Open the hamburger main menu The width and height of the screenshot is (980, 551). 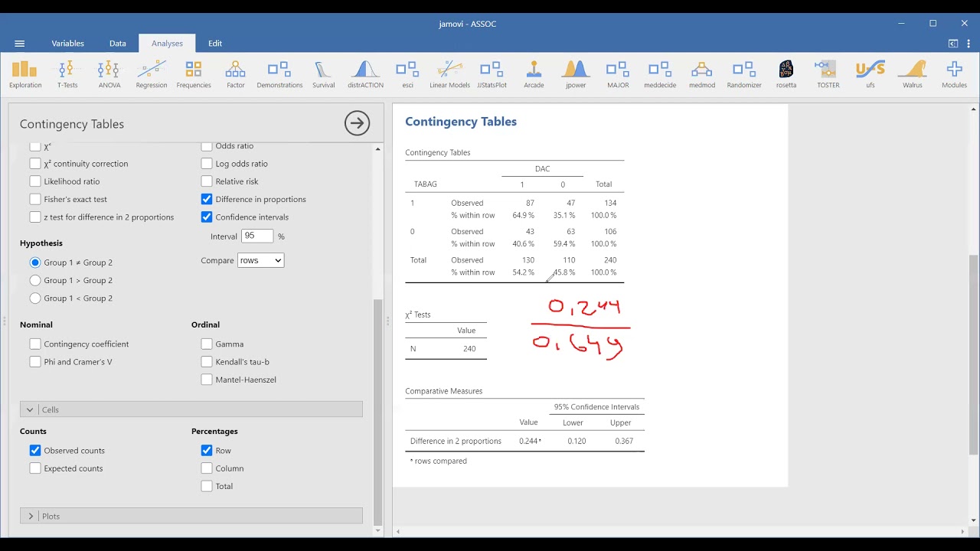20,44
